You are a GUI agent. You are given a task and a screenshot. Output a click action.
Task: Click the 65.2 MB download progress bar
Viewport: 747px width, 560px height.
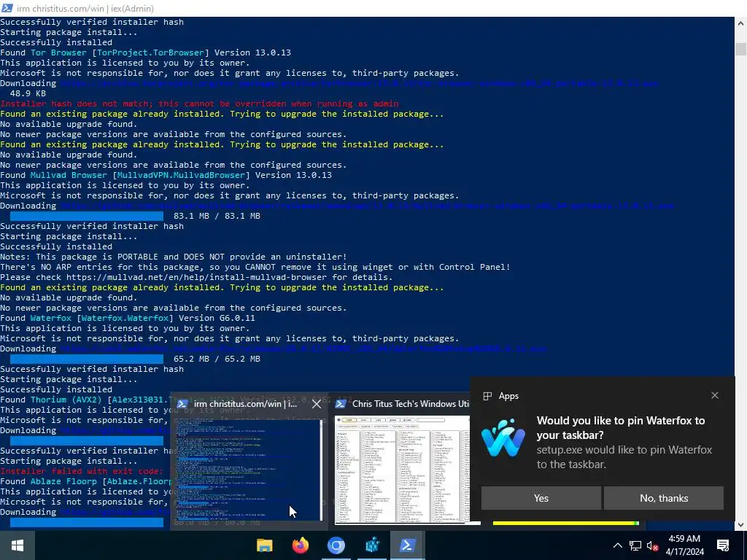click(87, 359)
